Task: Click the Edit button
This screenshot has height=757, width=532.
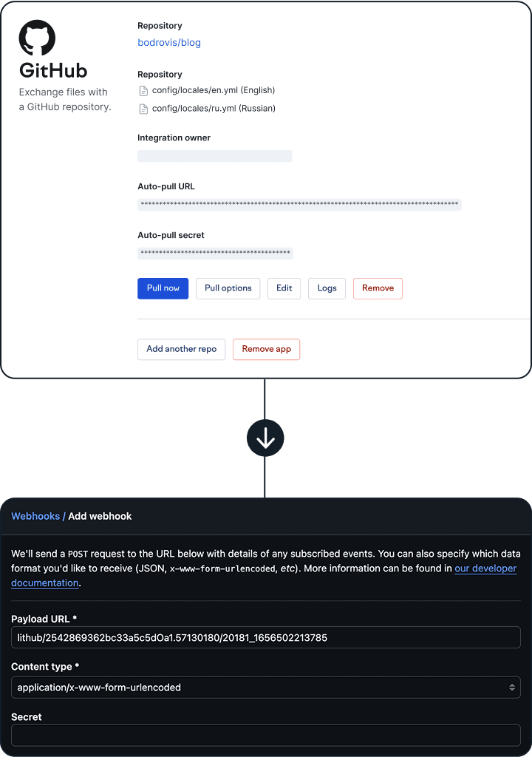Action: point(284,288)
